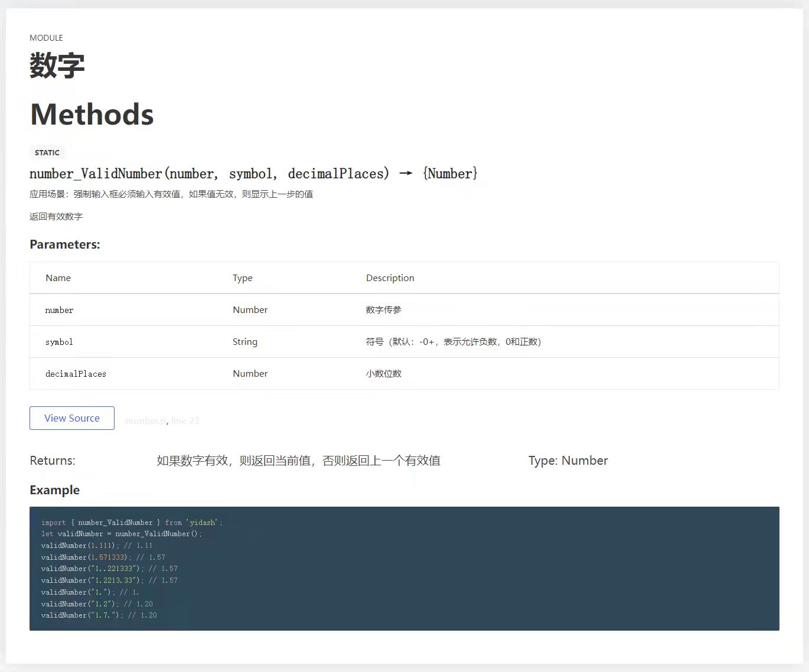The image size is (809, 672).
Task: Click the Number type in decimalPlaces row
Action: pyautogui.click(x=250, y=374)
